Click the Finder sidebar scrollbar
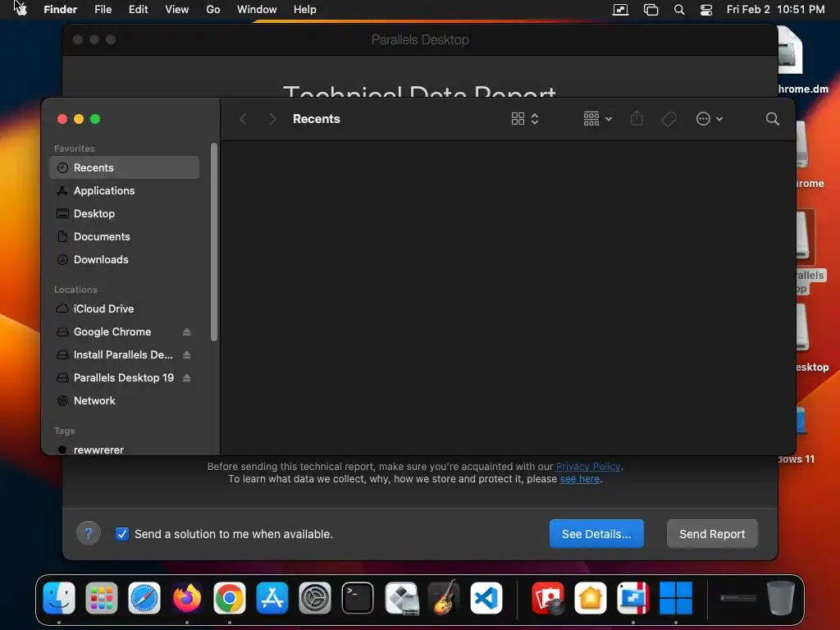840x630 pixels. pos(214,242)
